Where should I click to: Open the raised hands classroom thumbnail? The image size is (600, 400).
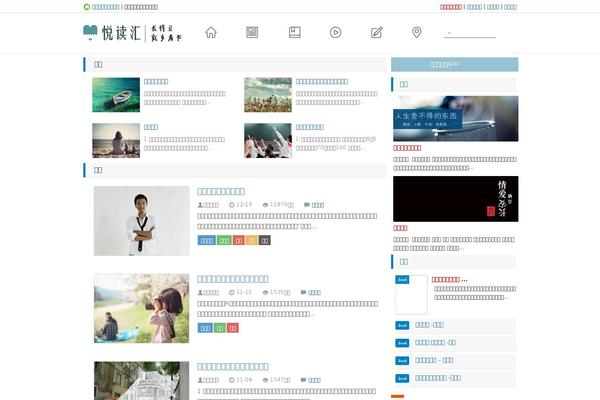tap(268, 140)
